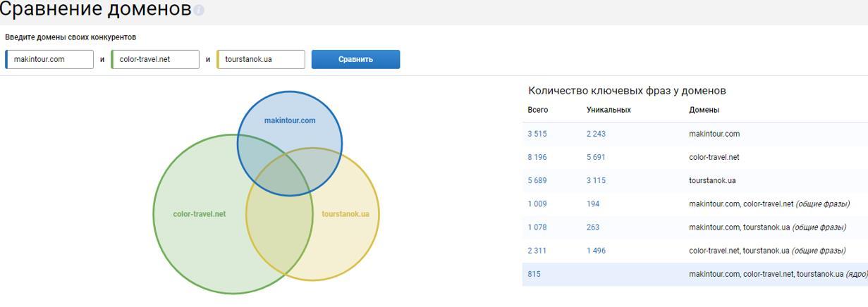The height and width of the screenshot is (307, 868).
Task: Open 2 311 common phrases link
Action: click(537, 251)
